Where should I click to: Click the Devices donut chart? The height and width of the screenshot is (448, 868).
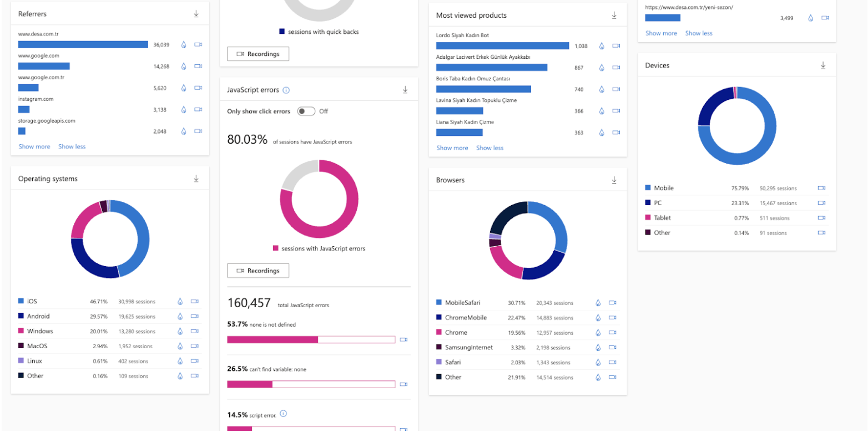[736, 125]
